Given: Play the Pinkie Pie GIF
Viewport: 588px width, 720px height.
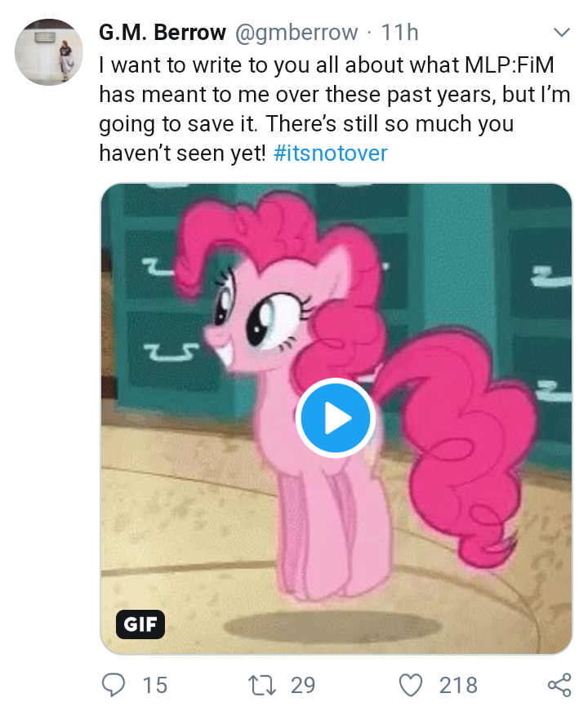Looking at the screenshot, I should pos(336,417).
